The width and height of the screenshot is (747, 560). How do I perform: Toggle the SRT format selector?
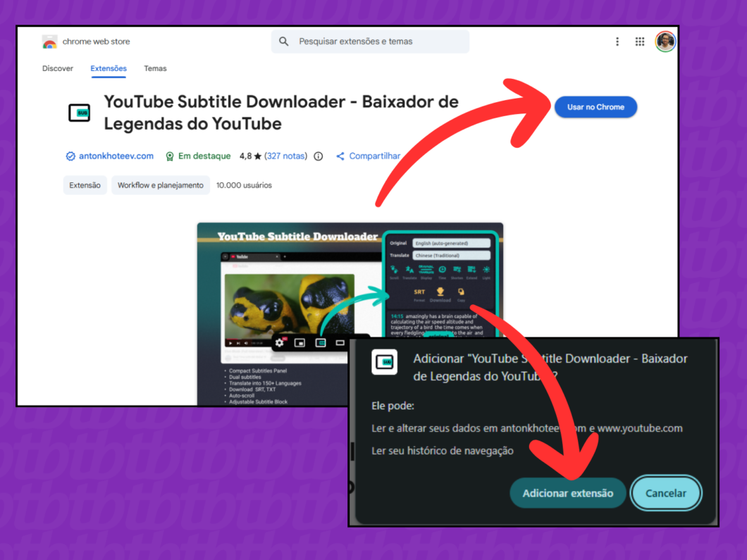pyautogui.click(x=419, y=292)
